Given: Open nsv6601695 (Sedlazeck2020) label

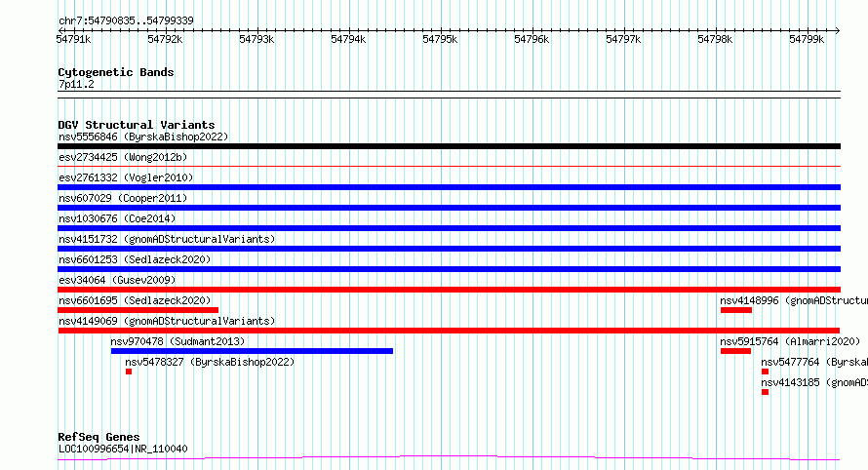Looking at the screenshot, I should [135, 300].
